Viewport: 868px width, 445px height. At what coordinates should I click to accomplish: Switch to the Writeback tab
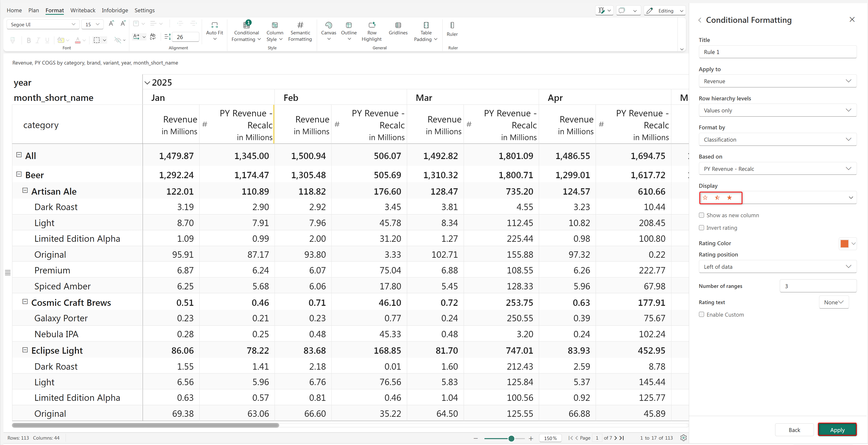click(x=83, y=11)
